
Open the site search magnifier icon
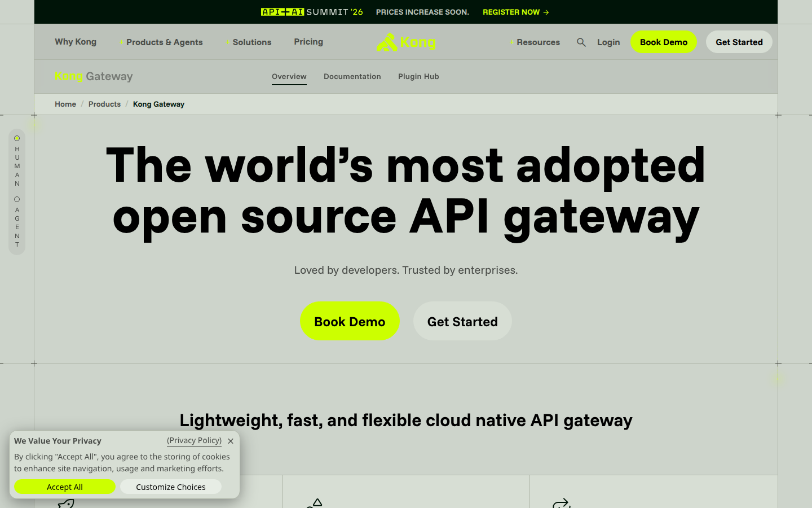[x=581, y=42]
